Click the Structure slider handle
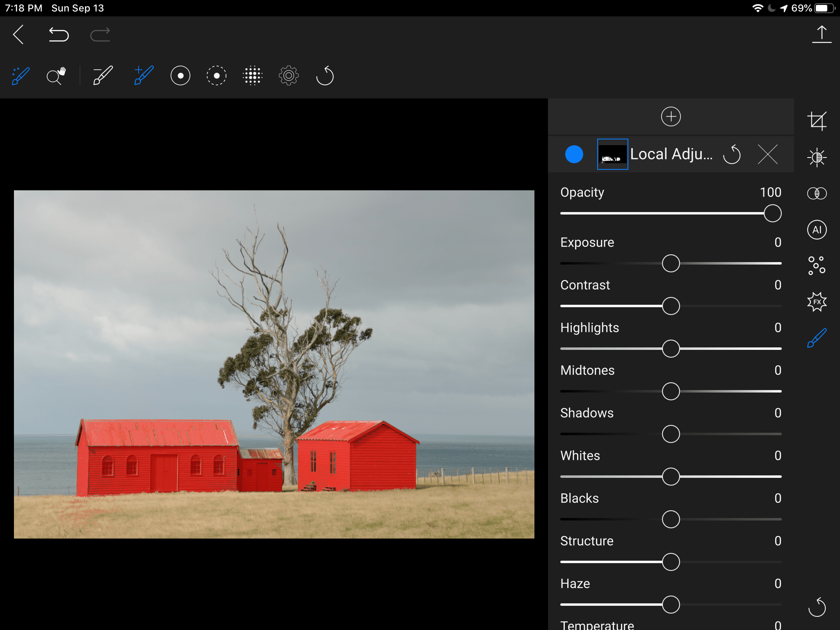 pyautogui.click(x=671, y=562)
